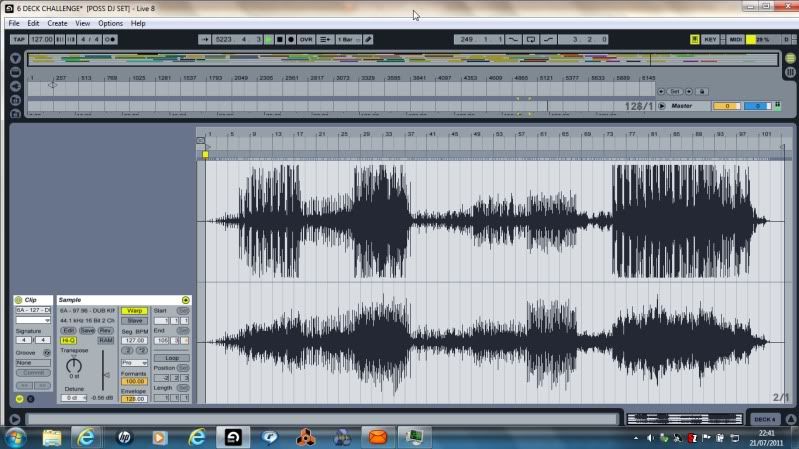Toggle the OVR overdub switch
Screen dimensions: 799x449
click(x=306, y=39)
